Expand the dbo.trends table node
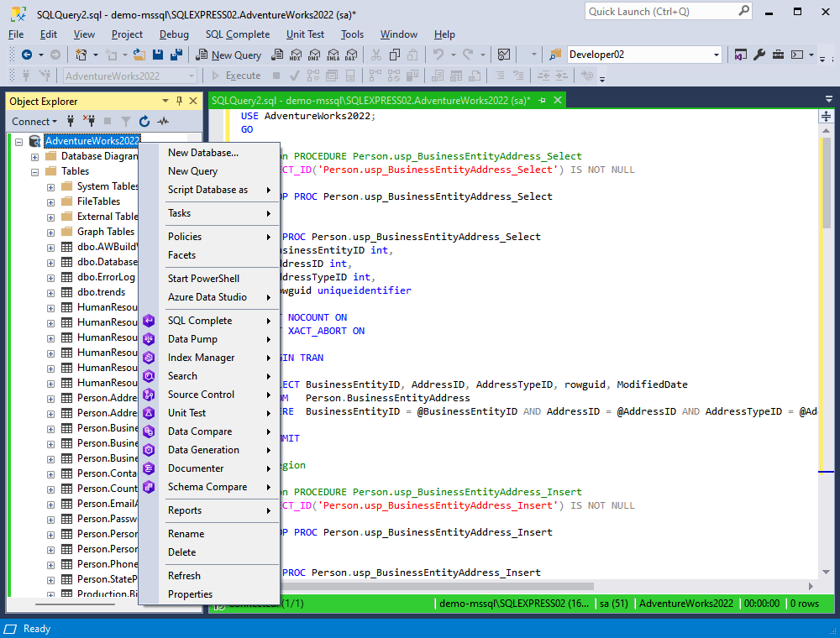The image size is (840, 638). click(50, 293)
